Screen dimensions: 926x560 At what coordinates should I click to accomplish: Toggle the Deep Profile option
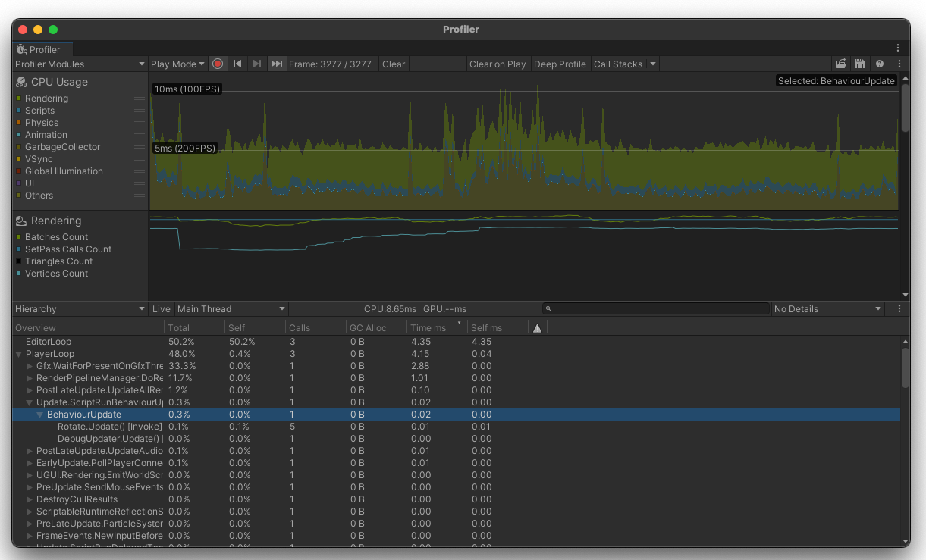[560, 64]
